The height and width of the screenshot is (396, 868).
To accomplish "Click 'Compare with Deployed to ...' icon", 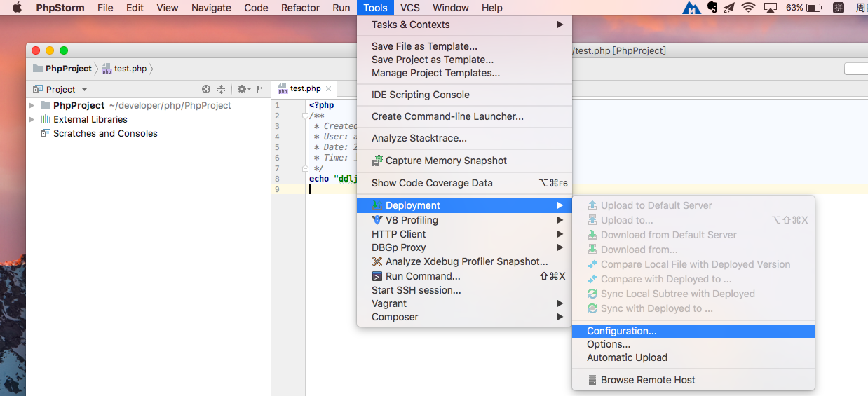I will pyautogui.click(x=592, y=279).
